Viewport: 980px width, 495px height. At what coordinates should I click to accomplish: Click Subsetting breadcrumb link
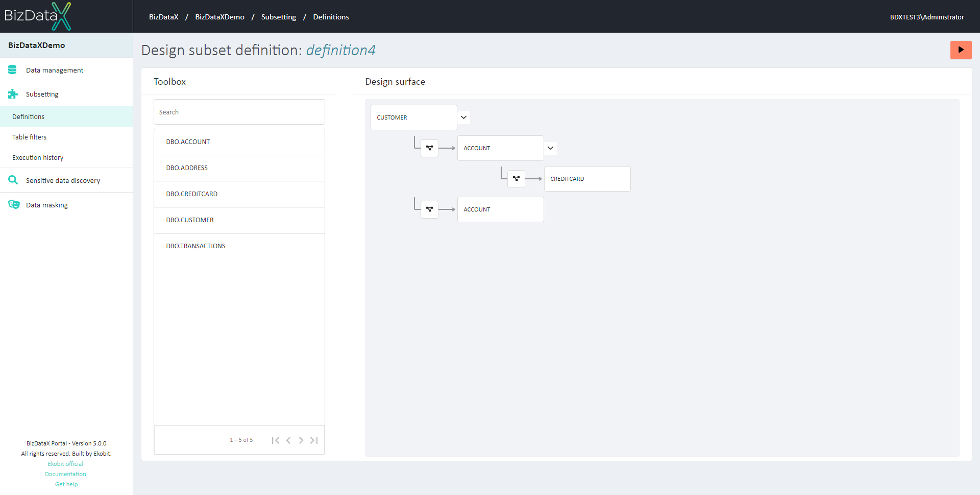pos(279,17)
